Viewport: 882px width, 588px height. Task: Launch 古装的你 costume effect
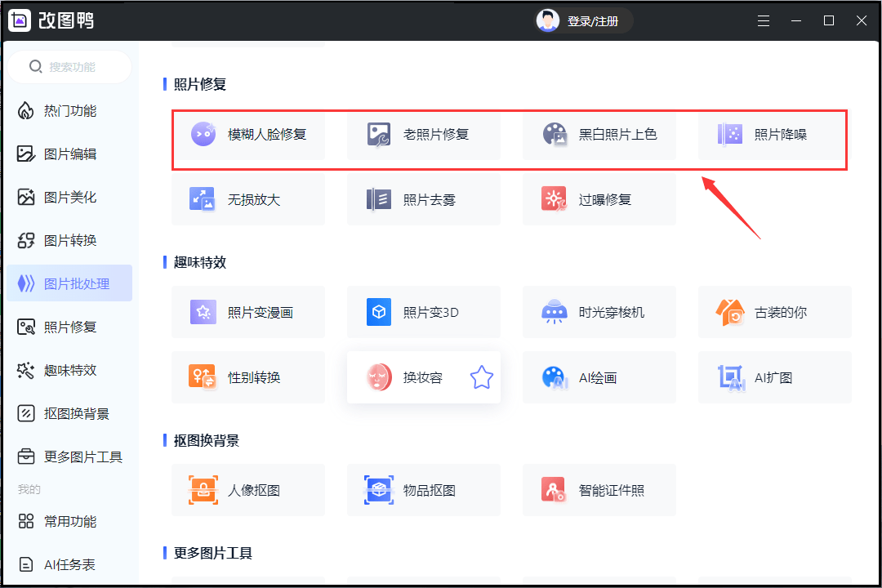[774, 312]
